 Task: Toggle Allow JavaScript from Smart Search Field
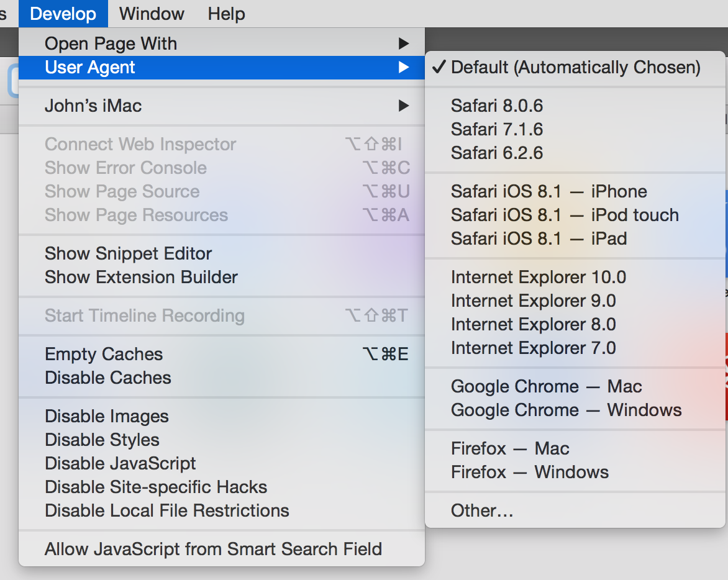coord(222,550)
